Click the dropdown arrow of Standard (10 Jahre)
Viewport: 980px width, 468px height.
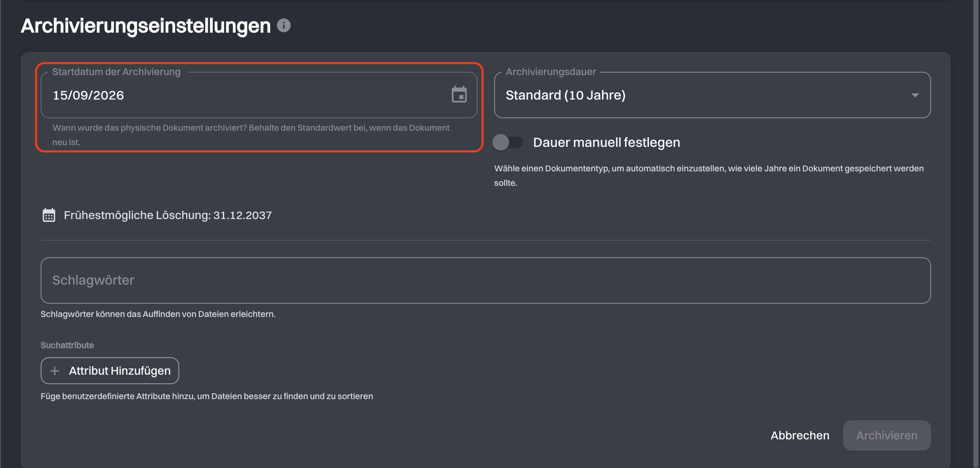[915, 95]
